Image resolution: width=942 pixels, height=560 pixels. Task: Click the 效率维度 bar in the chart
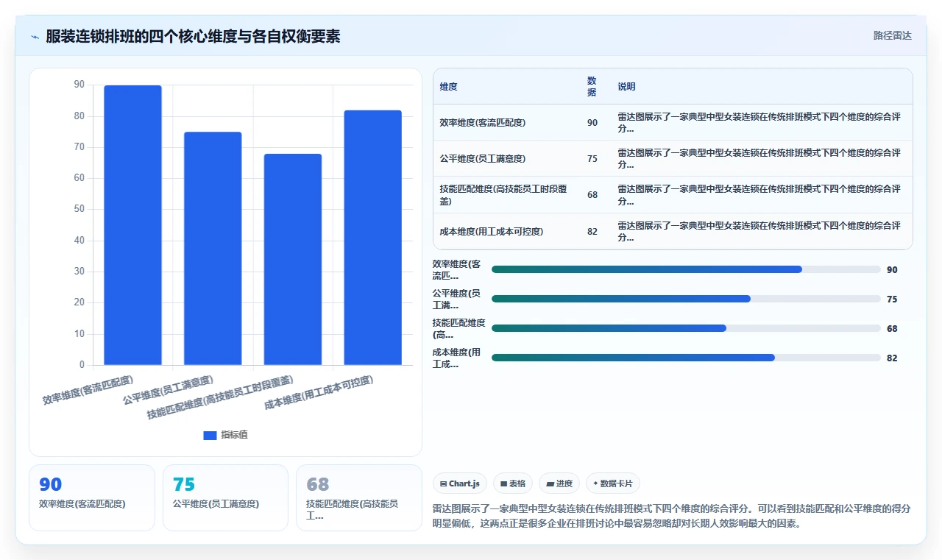pos(132,225)
